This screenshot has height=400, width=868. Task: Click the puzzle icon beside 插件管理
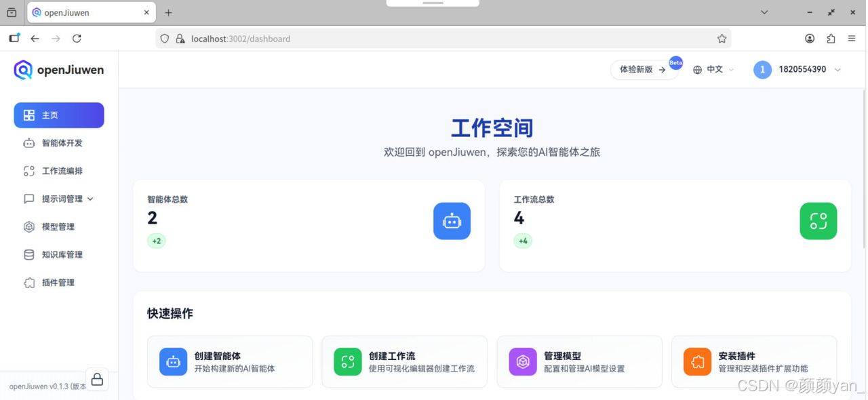29,283
